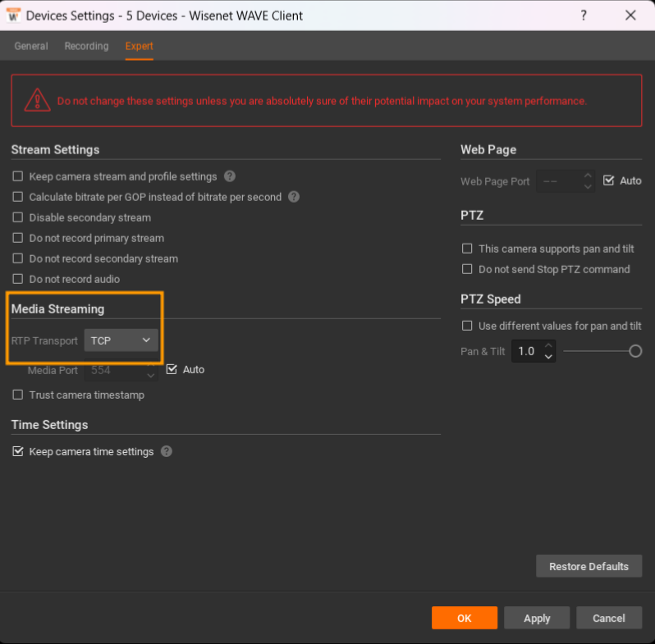Tick Calculate bitrate per GOP checkbox
655x644 pixels.
click(17, 197)
